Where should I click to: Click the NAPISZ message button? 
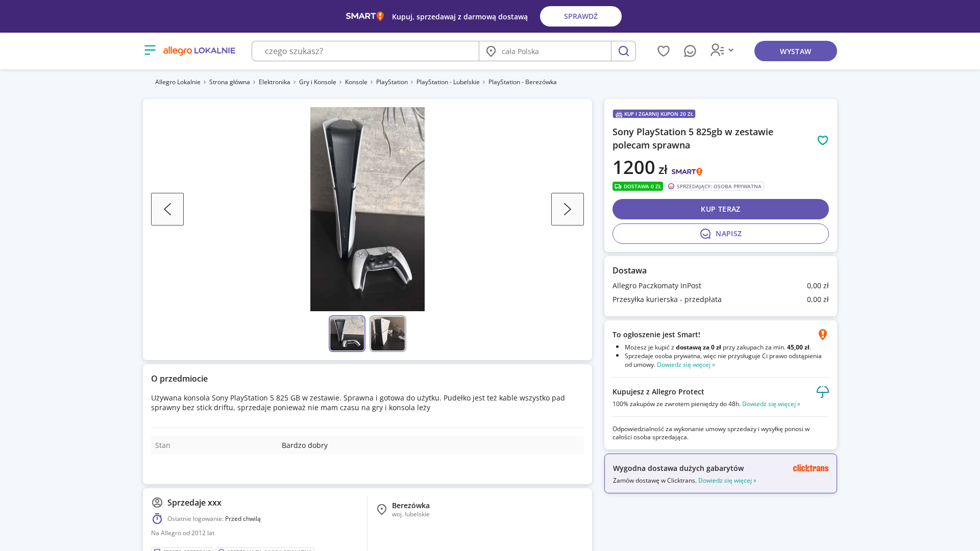pos(720,234)
